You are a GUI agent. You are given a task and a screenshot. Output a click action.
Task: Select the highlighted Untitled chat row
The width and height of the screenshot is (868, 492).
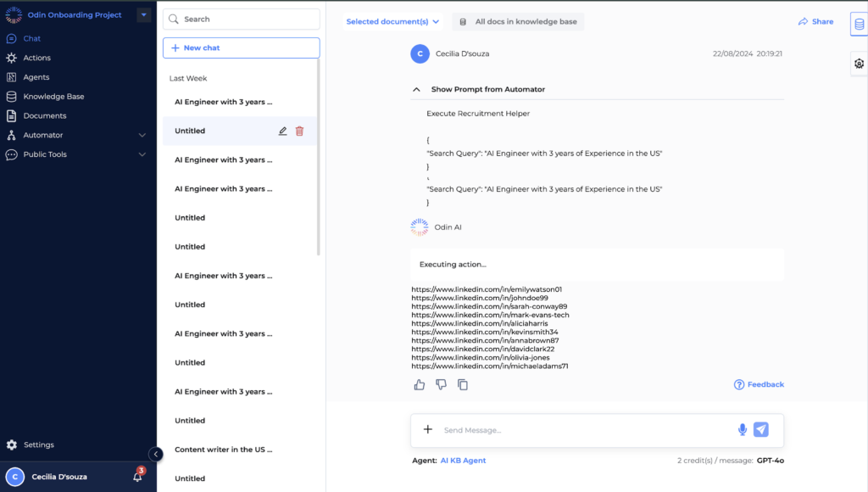[x=240, y=131]
